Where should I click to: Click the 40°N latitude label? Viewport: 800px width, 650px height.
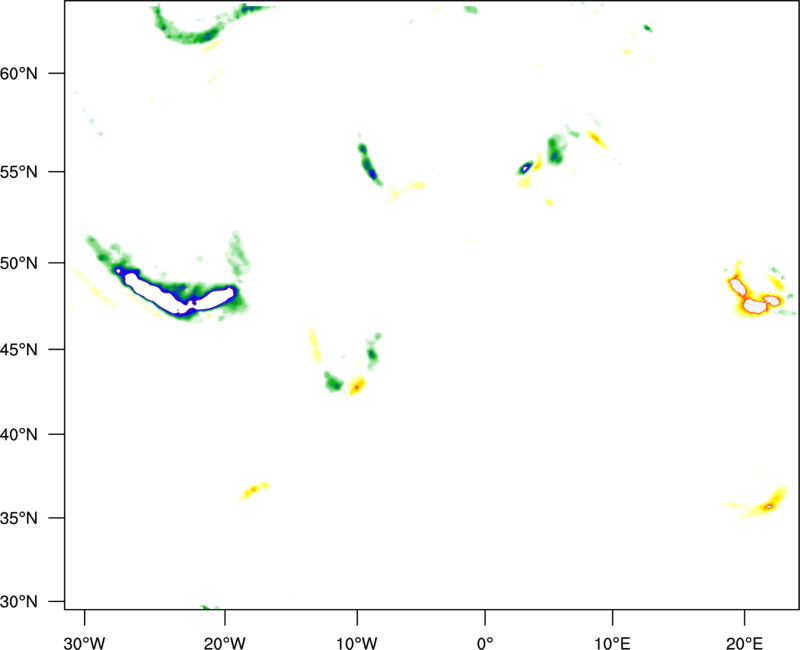point(19,435)
